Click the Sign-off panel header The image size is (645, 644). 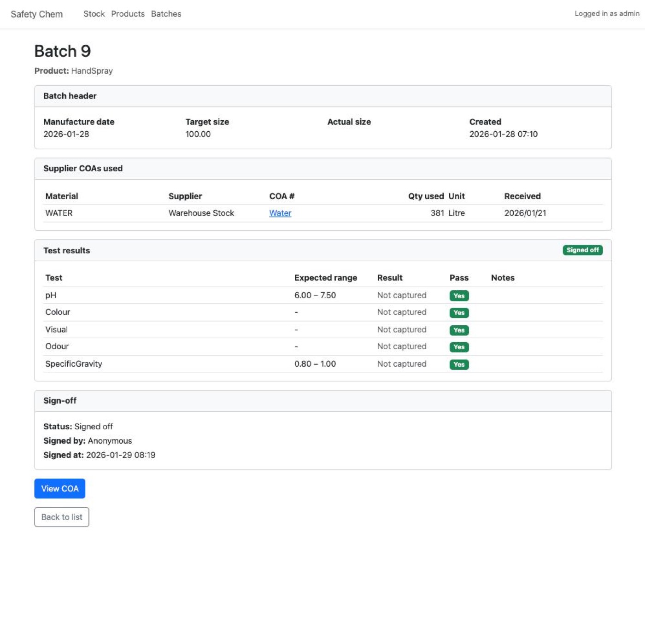click(60, 401)
